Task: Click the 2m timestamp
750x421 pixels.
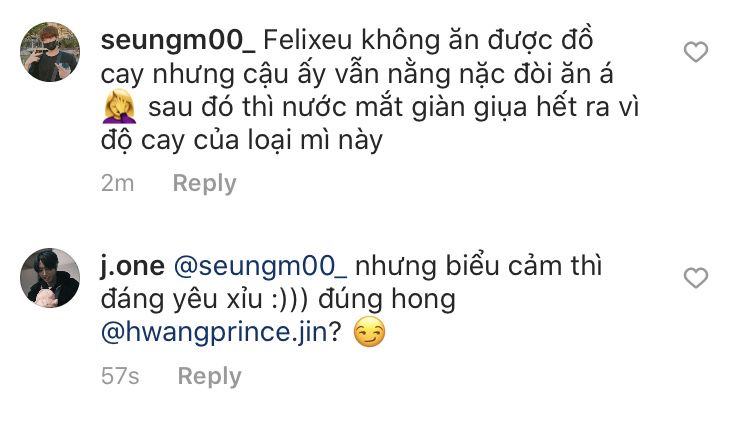Action: coord(117,183)
